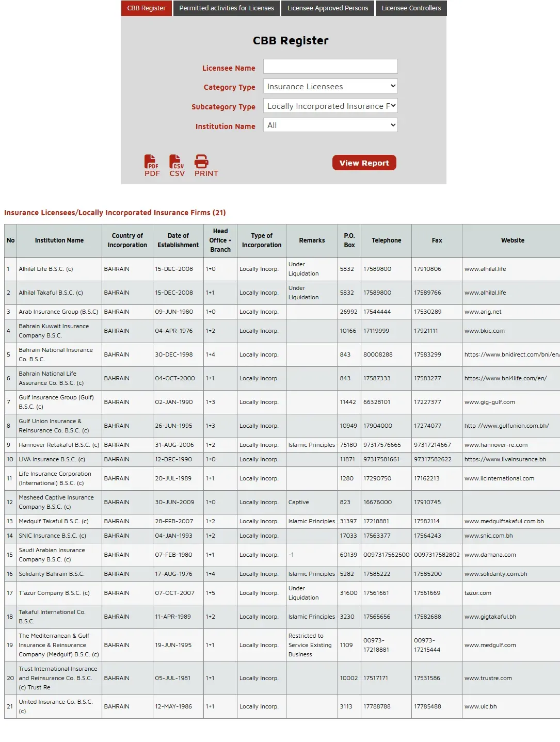Expand the Subcategory Type dropdown
Image resolution: width=560 pixels, height=742 pixels.
coord(330,106)
